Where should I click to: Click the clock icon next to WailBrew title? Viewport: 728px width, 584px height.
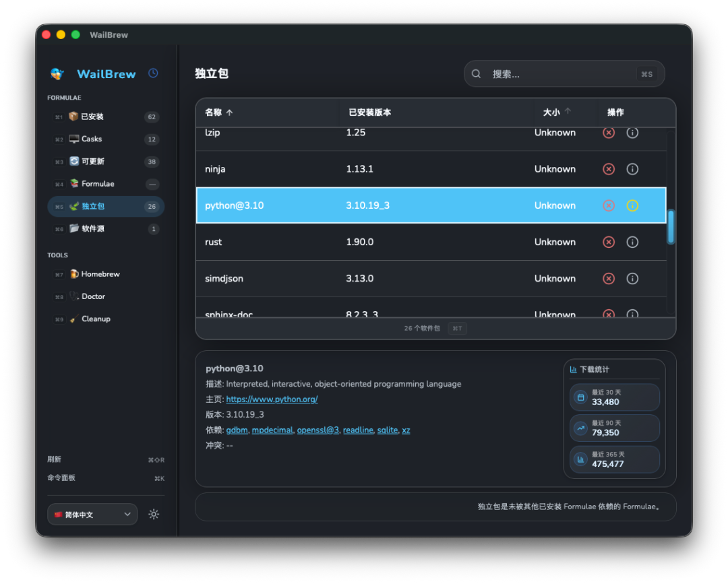(x=153, y=73)
